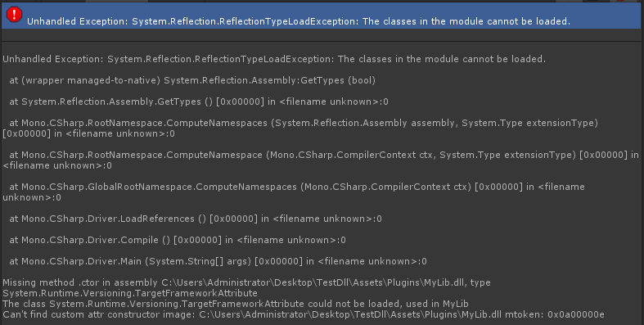
Task: Click the RootNamespace.ComputeNamespace CompilerContext line
Action: tap(321, 160)
